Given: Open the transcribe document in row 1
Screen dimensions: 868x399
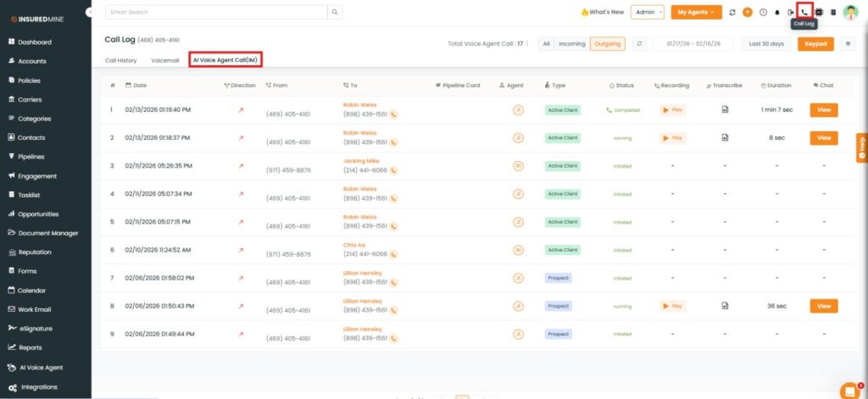Looking at the screenshot, I should click(x=725, y=110).
